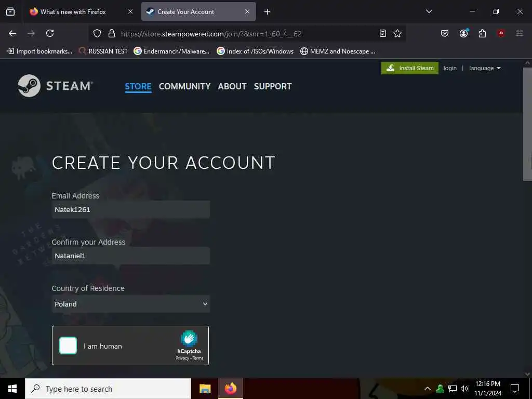
Task: Focus the Email Address field
Action: [x=130, y=209]
